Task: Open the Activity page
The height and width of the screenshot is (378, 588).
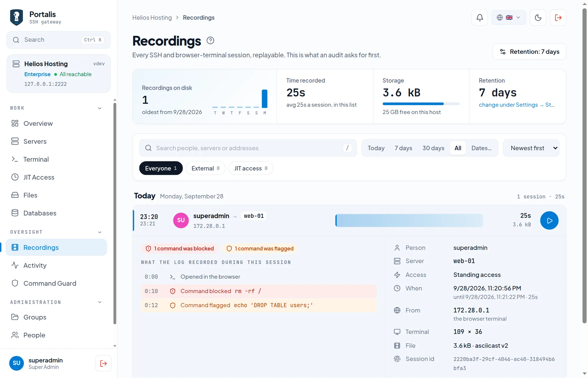Action: [56, 265]
